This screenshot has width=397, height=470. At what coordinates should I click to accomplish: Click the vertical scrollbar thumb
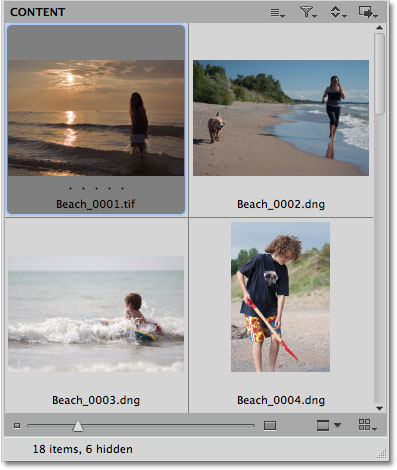[x=379, y=74]
